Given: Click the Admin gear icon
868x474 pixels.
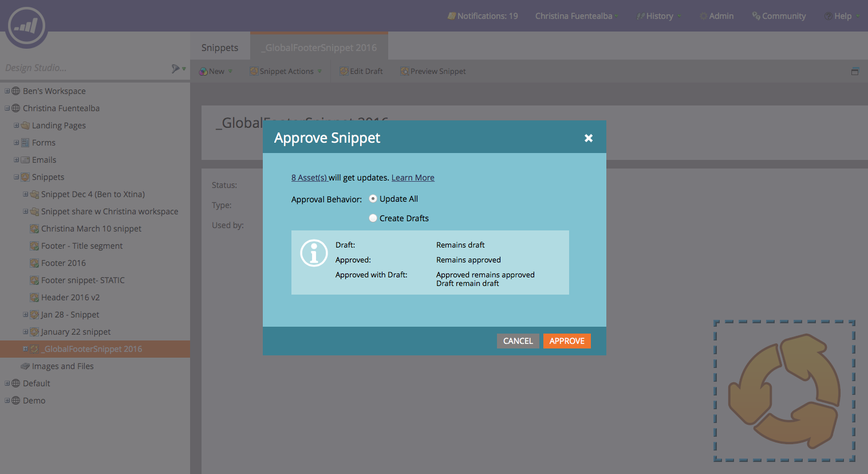Looking at the screenshot, I should pos(703,16).
